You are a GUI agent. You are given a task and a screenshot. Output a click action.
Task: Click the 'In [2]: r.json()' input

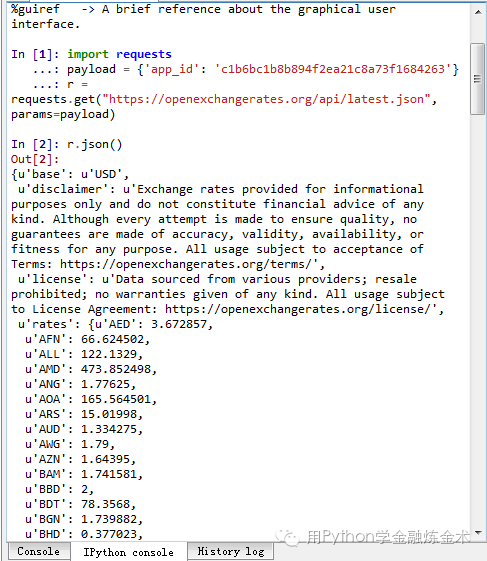pos(67,145)
